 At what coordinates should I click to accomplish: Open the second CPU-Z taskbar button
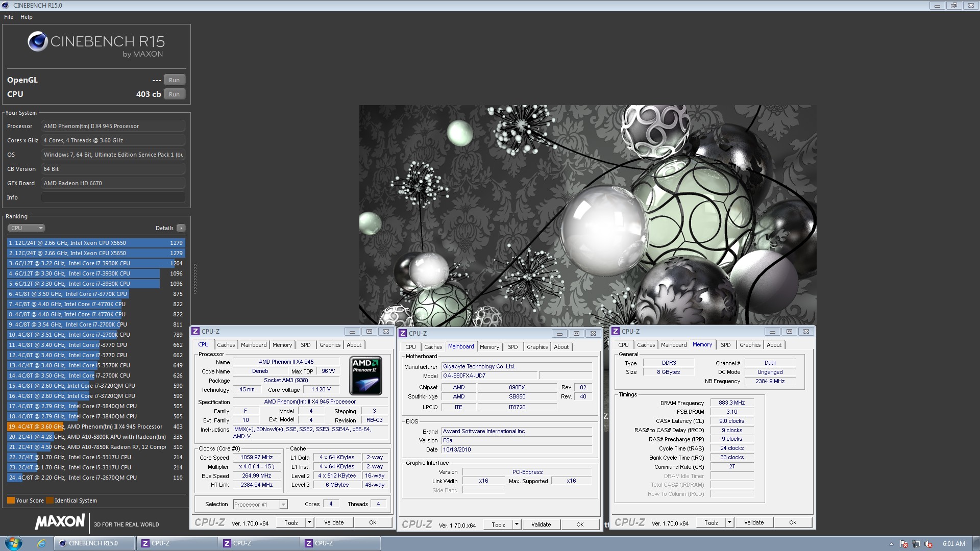pos(258,543)
